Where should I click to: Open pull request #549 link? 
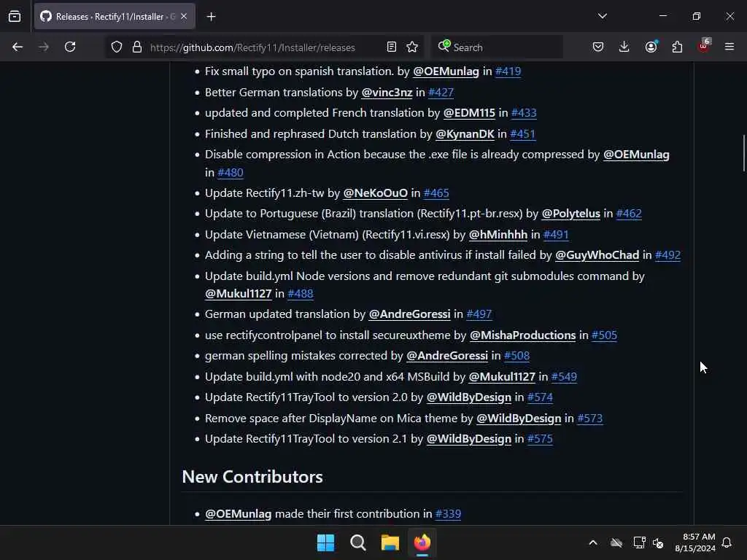[564, 377]
